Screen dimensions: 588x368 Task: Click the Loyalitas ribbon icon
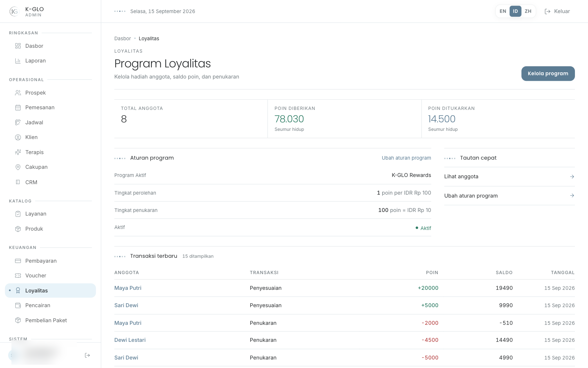pyautogui.click(x=18, y=290)
